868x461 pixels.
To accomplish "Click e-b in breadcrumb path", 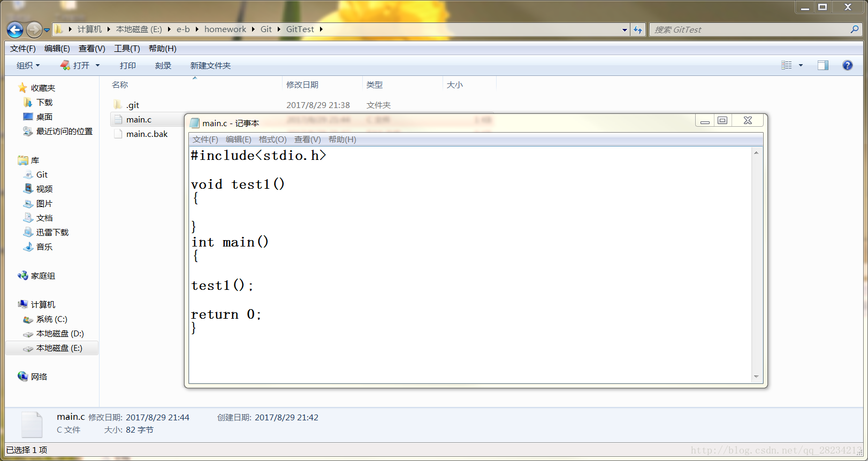I will pyautogui.click(x=183, y=29).
